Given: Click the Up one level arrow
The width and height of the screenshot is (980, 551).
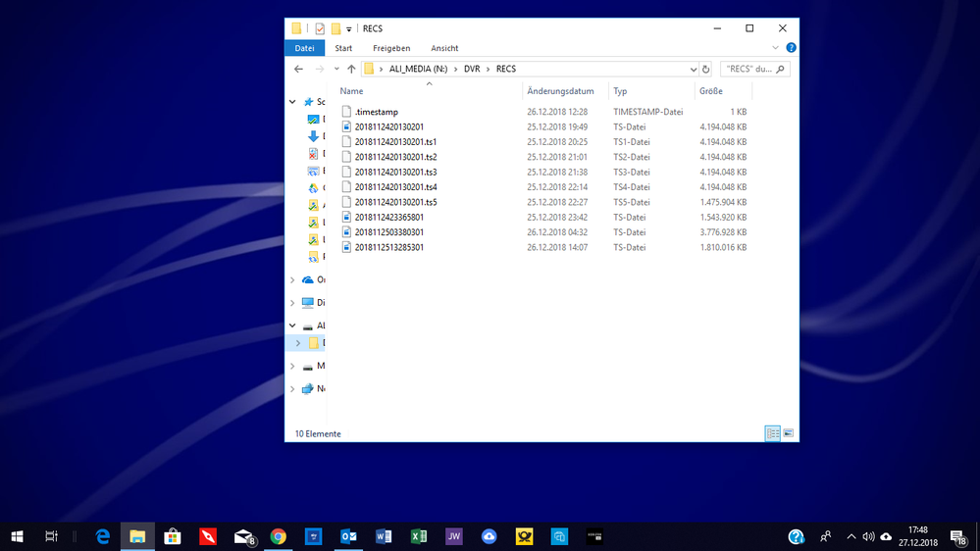Looking at the screenshot, I should pos(351,70).
